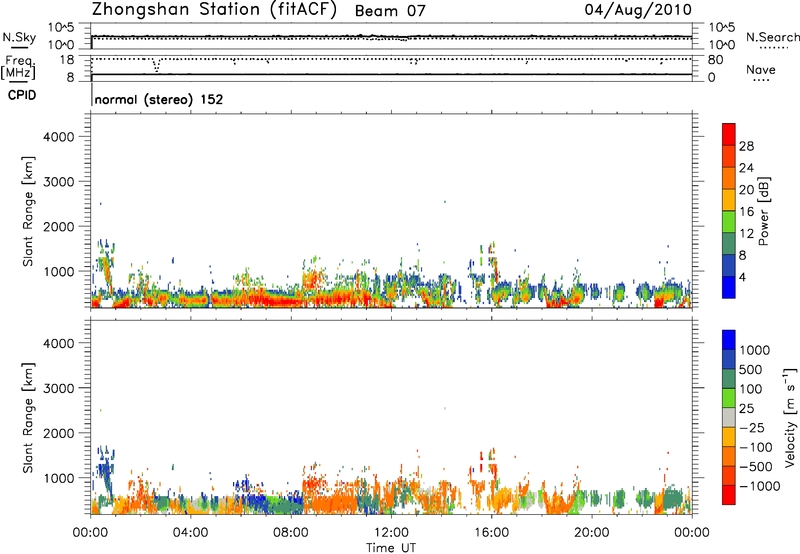Click the 'Power [dB]' colorbar label
This screenshot has width=800, height=554.
pyautogui.click(x=763, y=211)
